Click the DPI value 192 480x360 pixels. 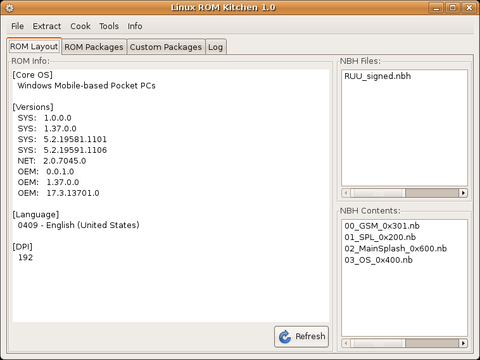pos(25,258)
